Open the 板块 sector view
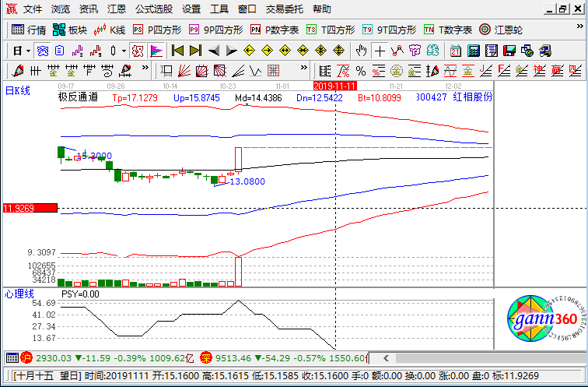The height and width of the screenshot is (387, 588). pos(70,30)
